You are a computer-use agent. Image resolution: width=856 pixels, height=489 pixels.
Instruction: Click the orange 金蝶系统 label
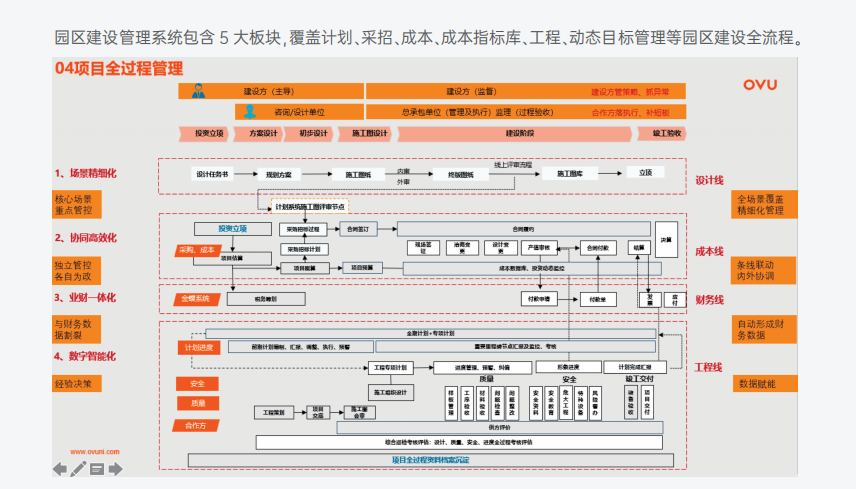point(196,299)
